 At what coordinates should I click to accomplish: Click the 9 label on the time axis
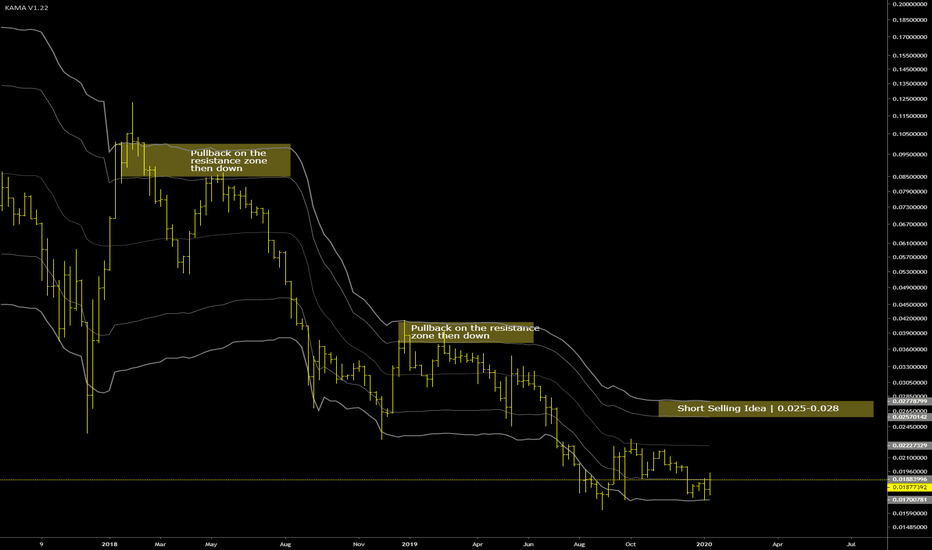click(x=41, y=544)
